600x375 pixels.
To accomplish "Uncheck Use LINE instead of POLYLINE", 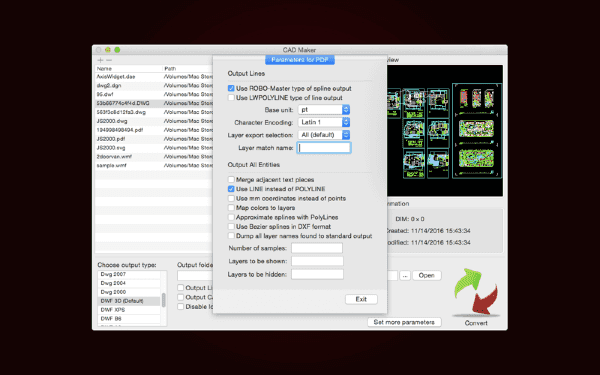I will (231, 189).
